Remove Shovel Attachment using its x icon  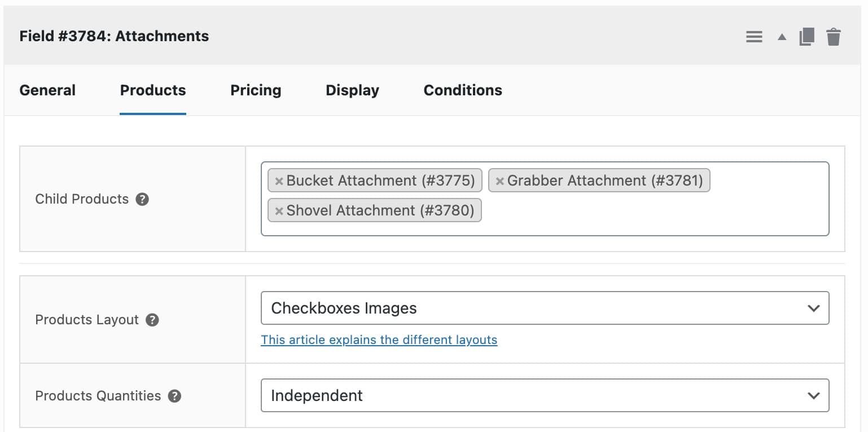278,210
